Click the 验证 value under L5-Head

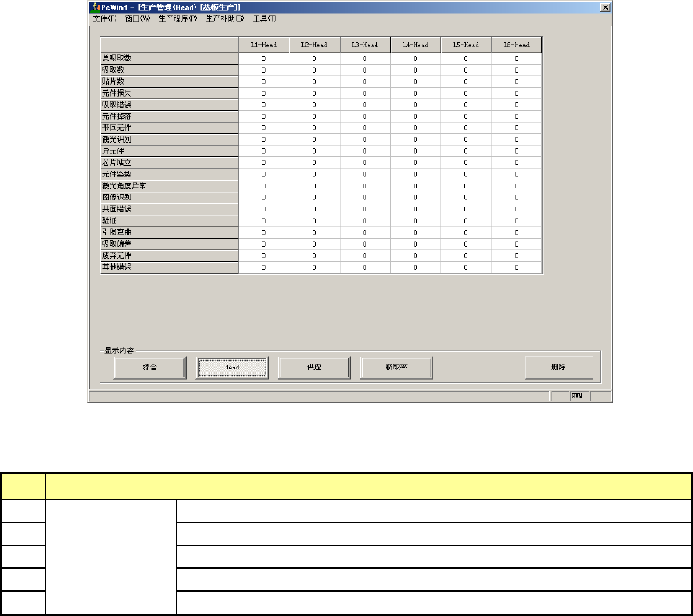467,221
